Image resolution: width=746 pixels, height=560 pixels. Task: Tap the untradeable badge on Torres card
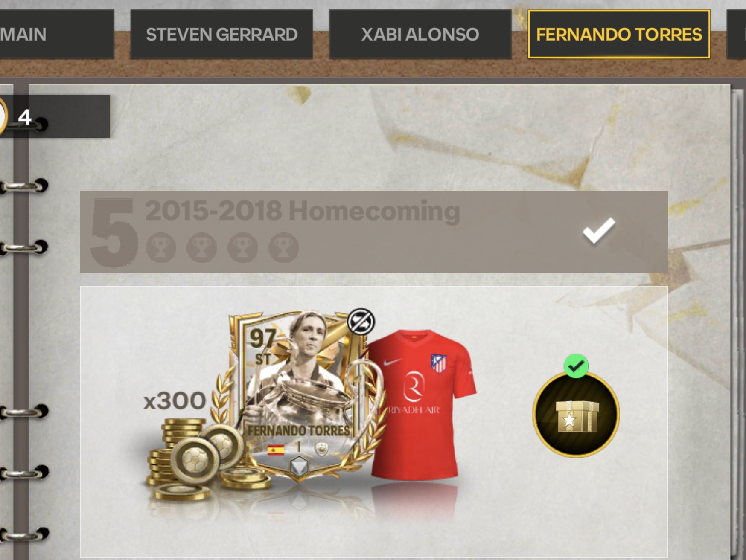pos(361,322)
